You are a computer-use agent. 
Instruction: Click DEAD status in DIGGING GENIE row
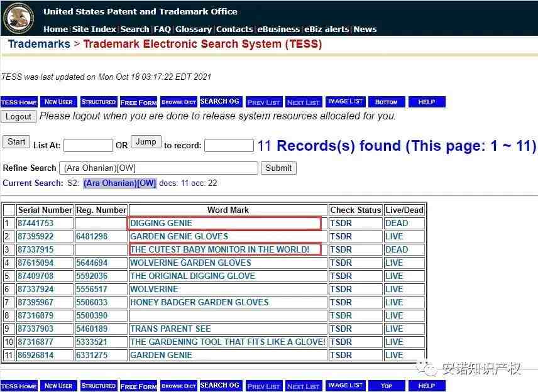coord(397,223)
